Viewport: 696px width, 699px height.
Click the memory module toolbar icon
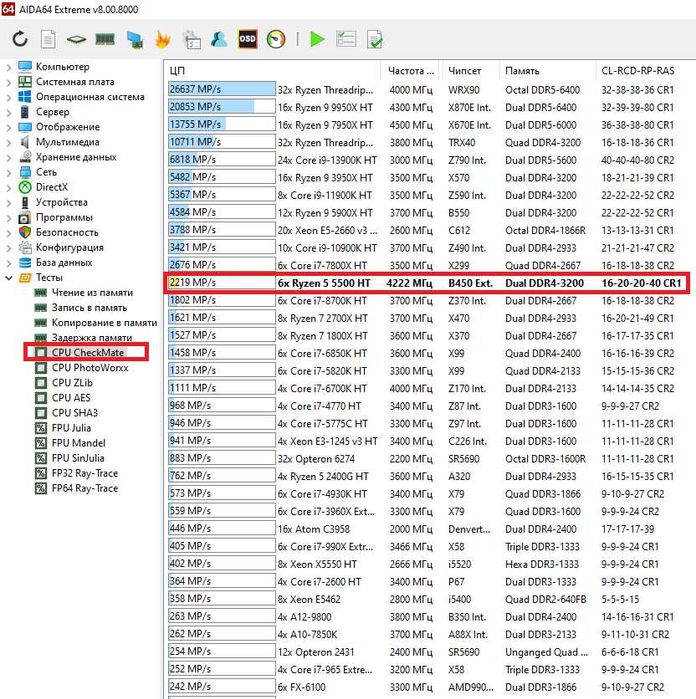coord(105,40)
